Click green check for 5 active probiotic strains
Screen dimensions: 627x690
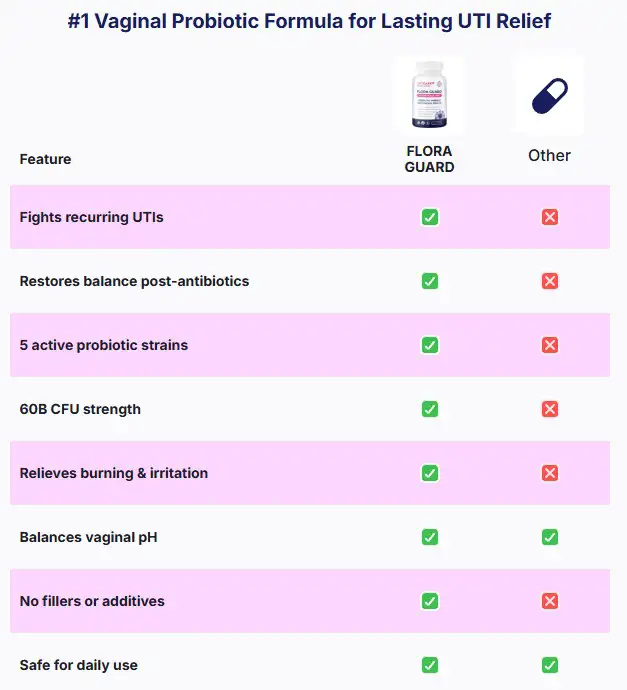pyautogui.click(x=430, y=345)
